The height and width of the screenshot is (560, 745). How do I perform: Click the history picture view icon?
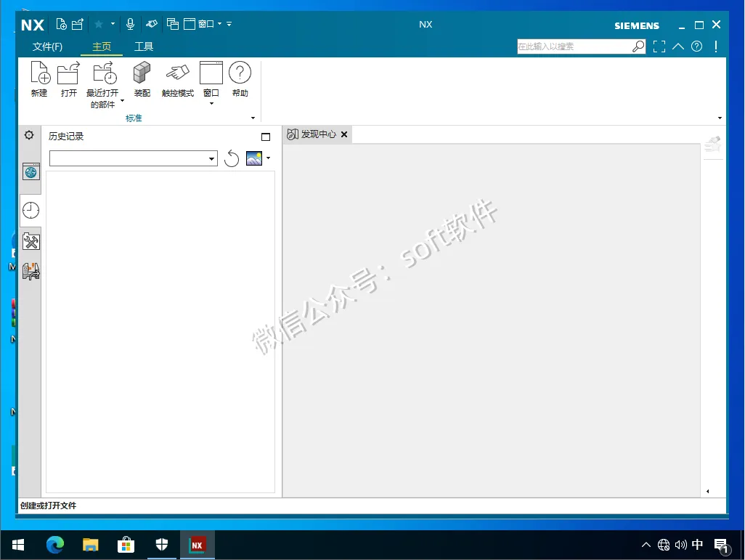[254, 158]
